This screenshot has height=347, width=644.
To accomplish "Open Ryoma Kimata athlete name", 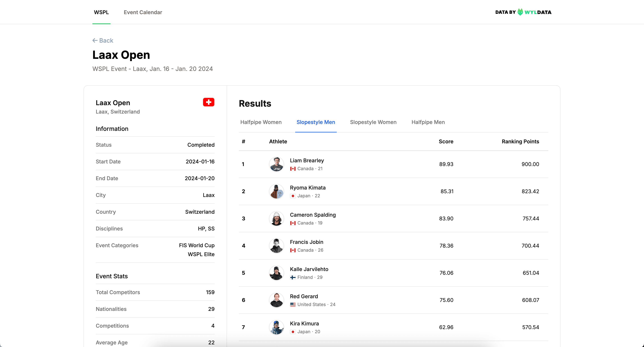I will tap(308, 188).
